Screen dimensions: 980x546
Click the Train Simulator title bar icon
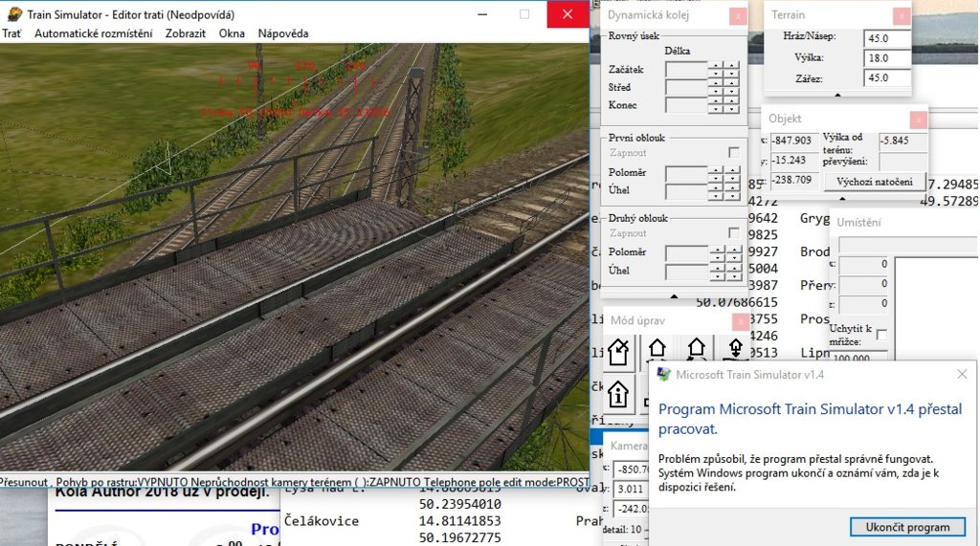pyautogui.click(x=13, y=14)
